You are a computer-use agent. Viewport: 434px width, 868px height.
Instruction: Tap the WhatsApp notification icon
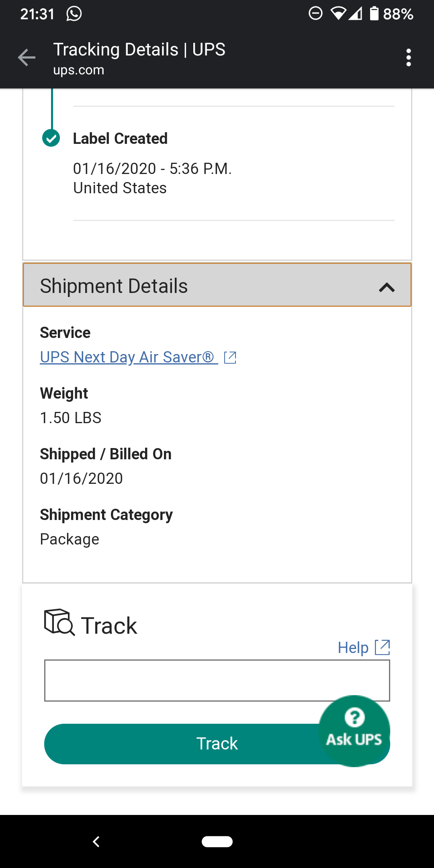(x=74, y=14)
